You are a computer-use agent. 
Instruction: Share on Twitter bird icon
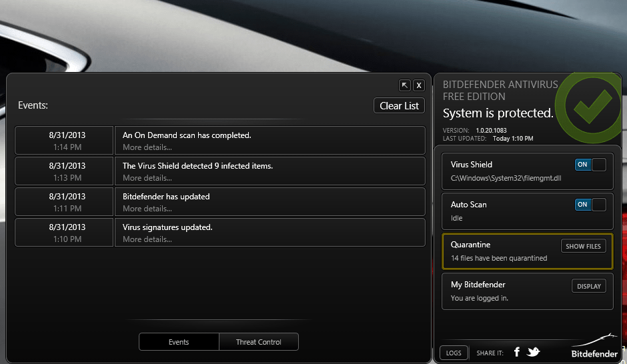click(x=534, y=352)
